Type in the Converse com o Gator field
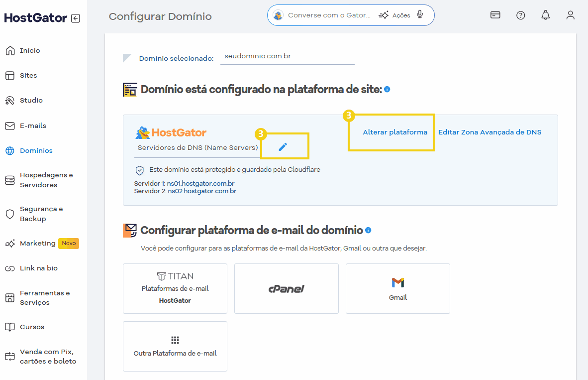This screenshot has width=588, height=380. [329, 15]
